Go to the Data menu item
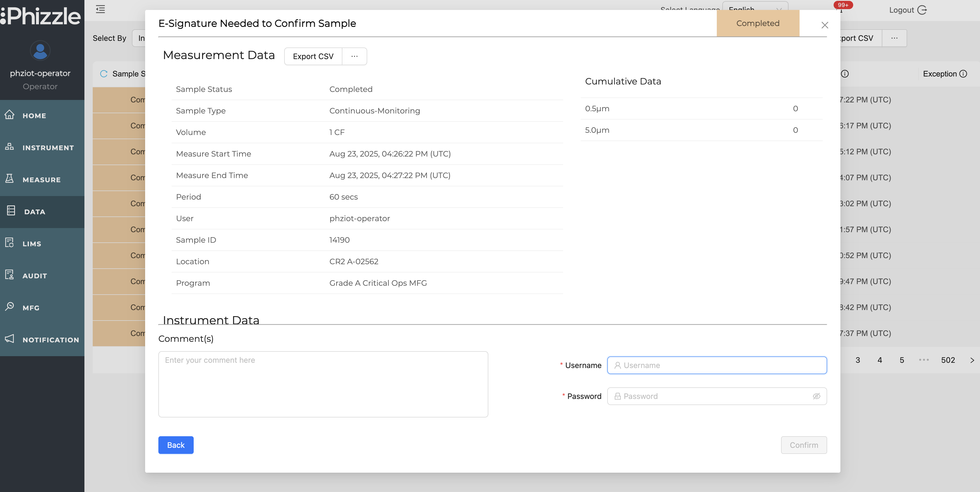 pos(42,211)
